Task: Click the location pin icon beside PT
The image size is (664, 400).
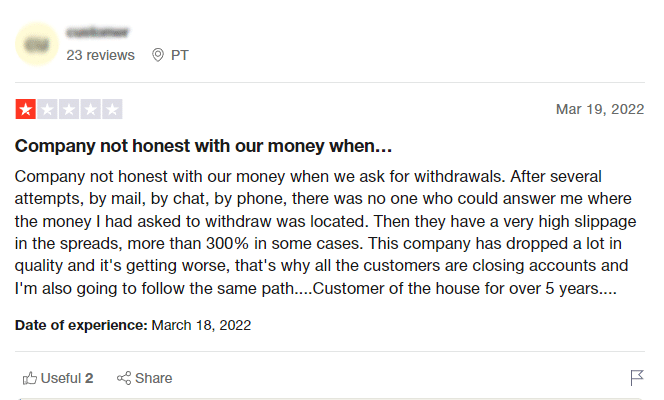Action: pos(158,55)
